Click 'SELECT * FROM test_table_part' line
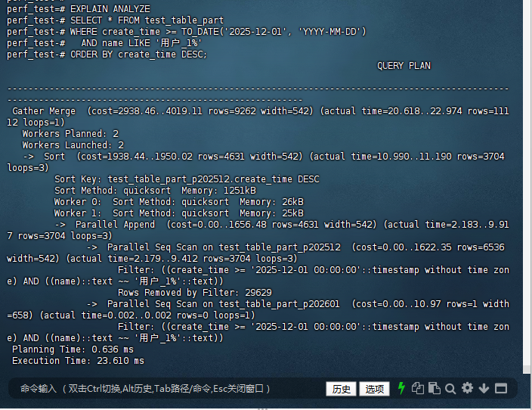Image resolution: width=532 pixels, height=410 pixels. pyautogui.click(x=116, y=20)
